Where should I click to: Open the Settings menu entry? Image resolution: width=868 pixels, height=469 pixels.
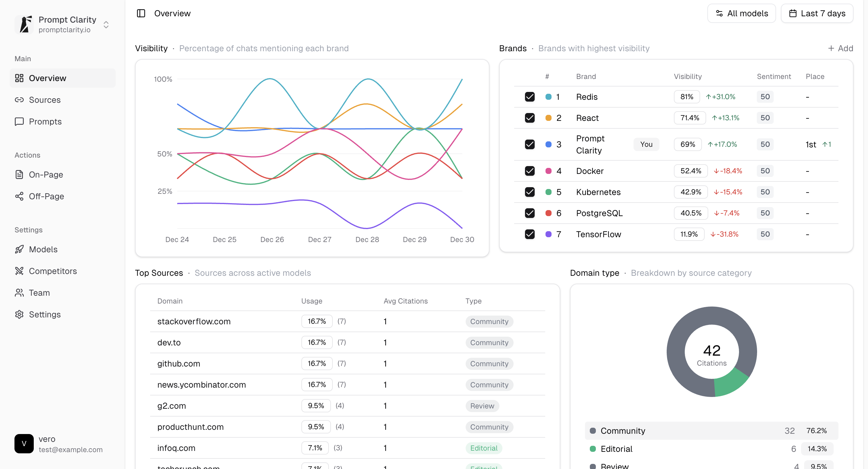pyautogui.click(x=45, y=314)
